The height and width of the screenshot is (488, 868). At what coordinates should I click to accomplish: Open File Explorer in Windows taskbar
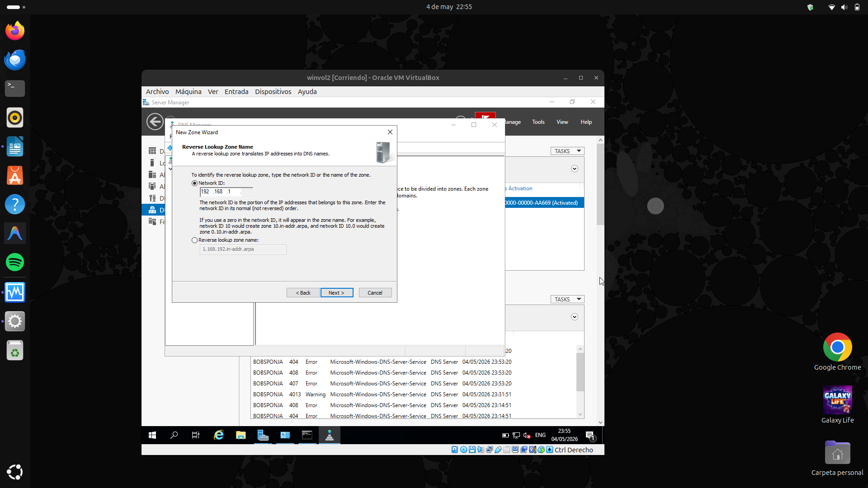(x=241, y=435)
